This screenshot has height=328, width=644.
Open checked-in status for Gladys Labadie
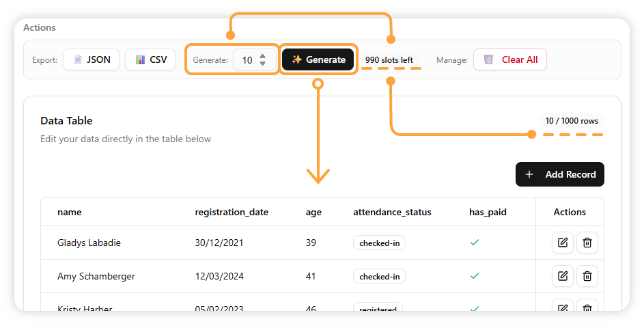coord(379,243)
